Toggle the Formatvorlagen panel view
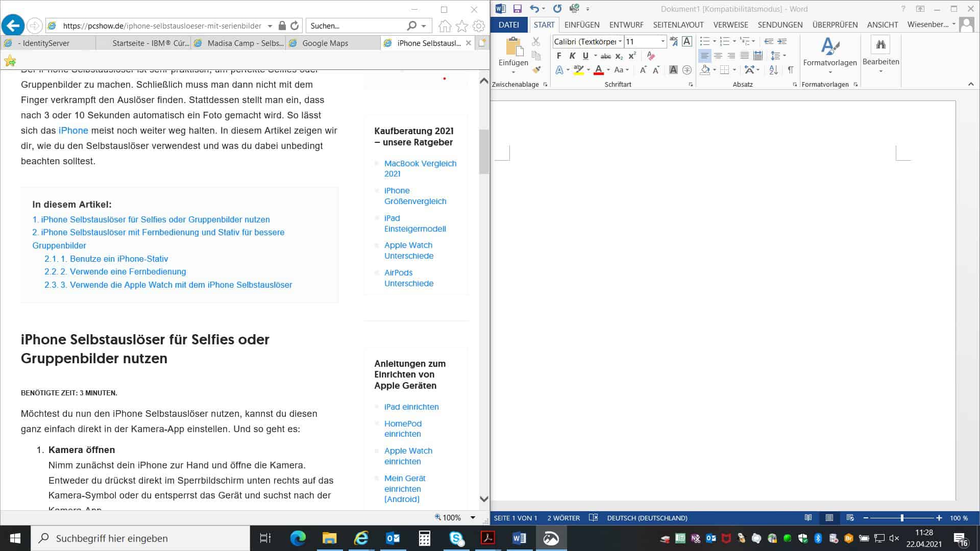 857,84
